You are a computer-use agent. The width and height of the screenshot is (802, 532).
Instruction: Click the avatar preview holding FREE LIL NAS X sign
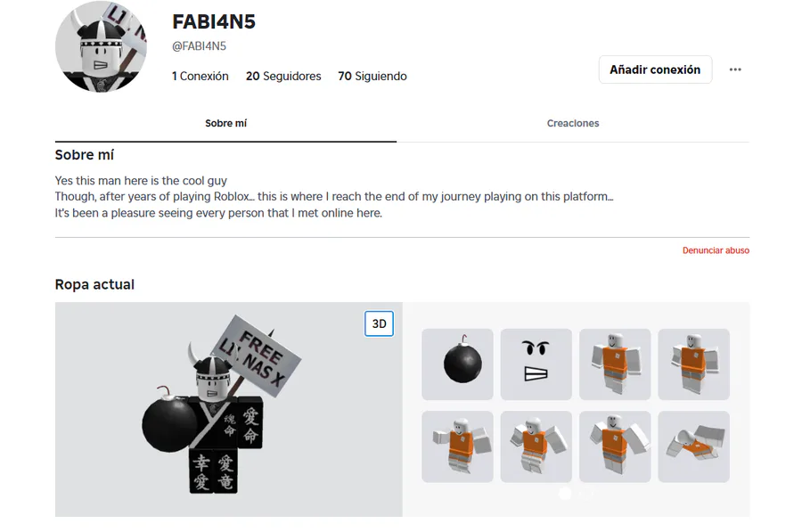229,409
